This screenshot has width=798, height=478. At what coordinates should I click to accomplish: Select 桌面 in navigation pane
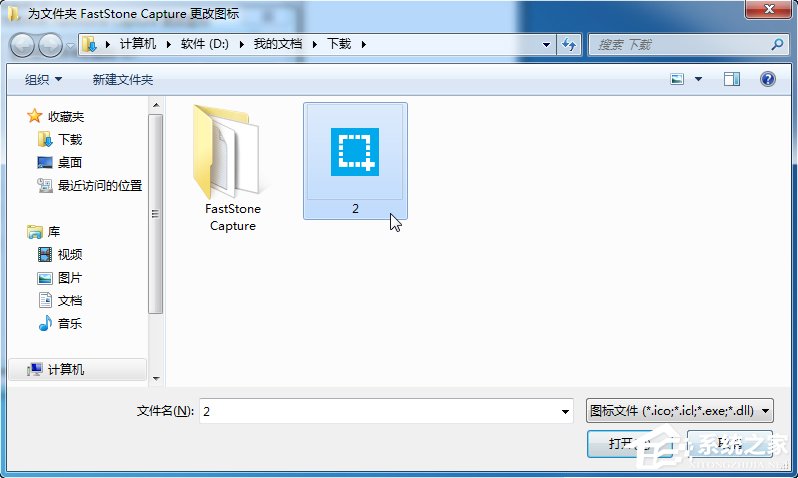click(x=70, y=162)
